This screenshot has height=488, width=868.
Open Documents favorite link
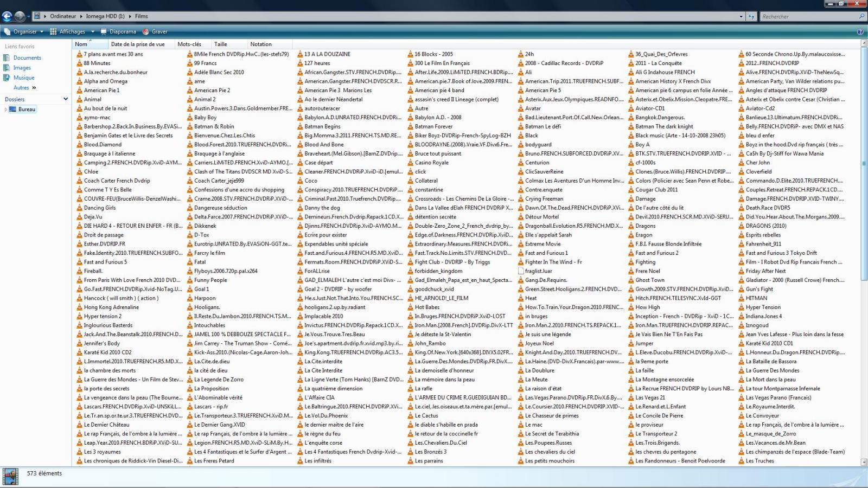(27, 57)
